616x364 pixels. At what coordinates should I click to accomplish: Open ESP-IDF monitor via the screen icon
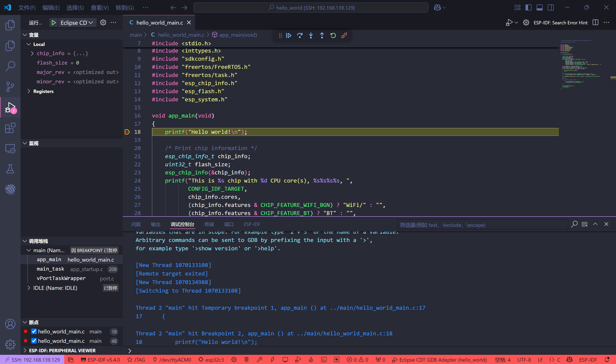tap(285, 360)
